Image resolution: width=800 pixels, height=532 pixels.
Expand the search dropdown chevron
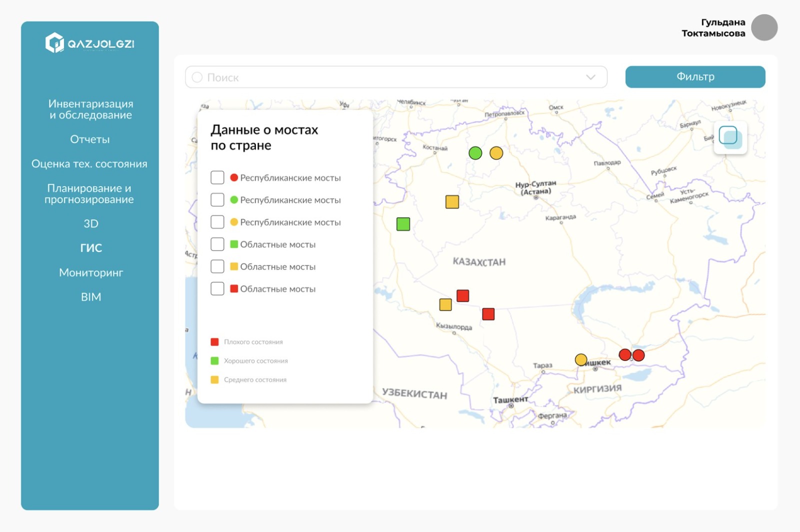(x=591, y=77)
